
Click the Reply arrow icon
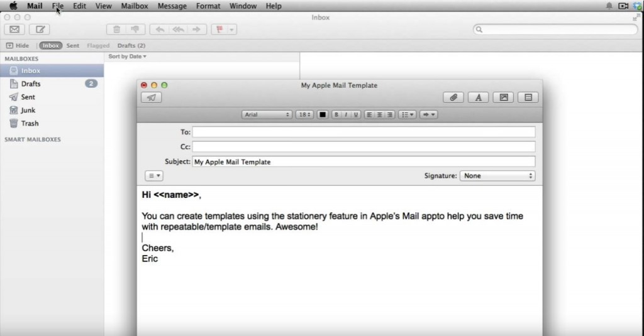[x=160, y=30]
